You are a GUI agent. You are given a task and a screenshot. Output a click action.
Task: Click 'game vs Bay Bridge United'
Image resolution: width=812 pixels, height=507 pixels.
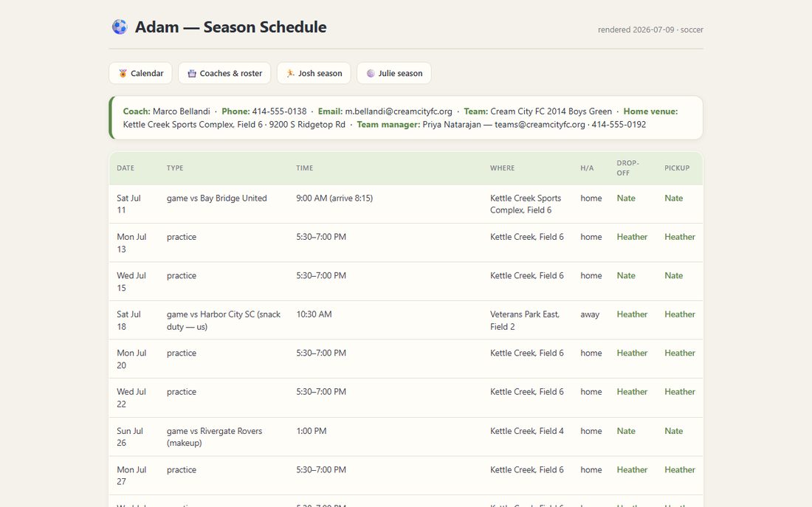216,199
